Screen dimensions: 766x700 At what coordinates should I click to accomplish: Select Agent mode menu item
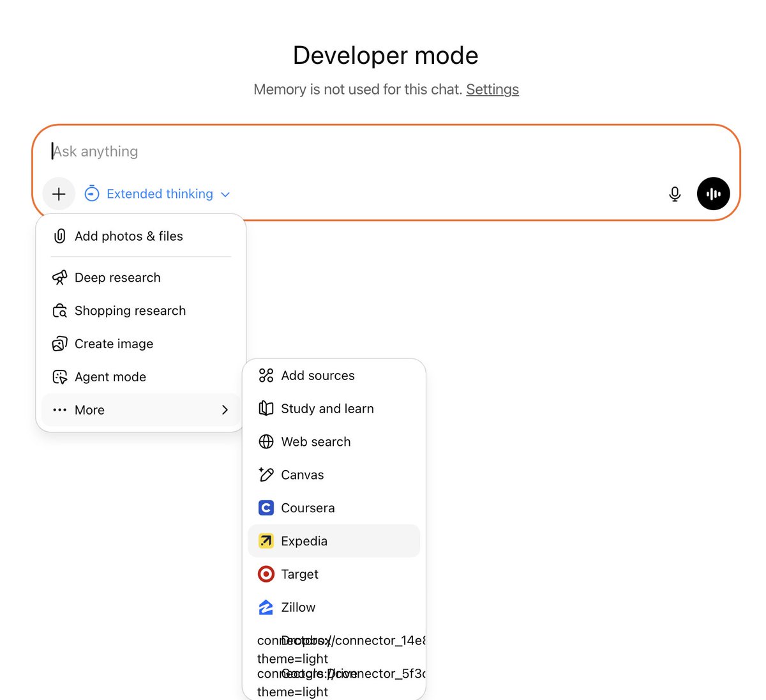pos(141,377)
